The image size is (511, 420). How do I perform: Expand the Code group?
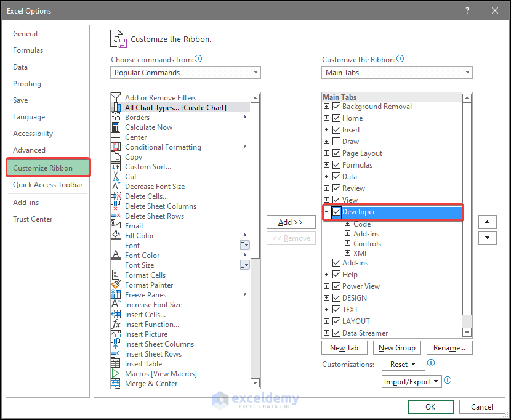pyautogui.click(x=348, y=224)
